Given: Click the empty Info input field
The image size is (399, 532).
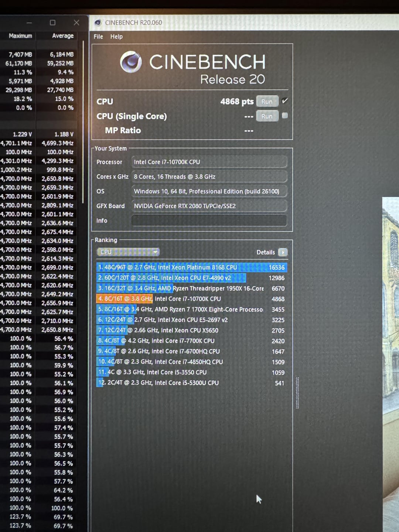Looking at the screenshot, I should point(209,221).
